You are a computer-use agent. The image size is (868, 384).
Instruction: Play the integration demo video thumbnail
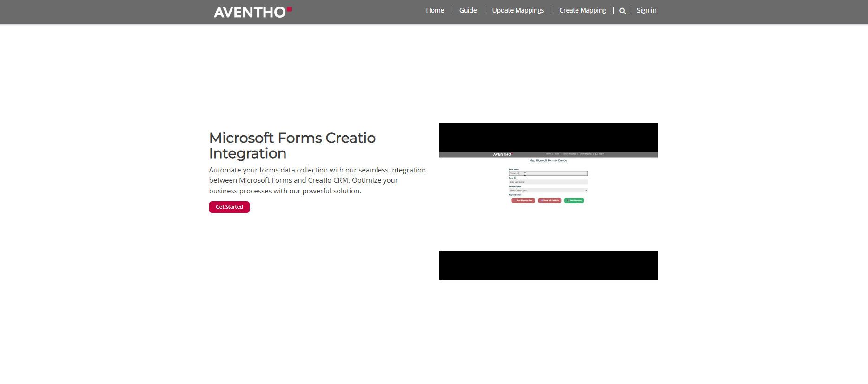549,201
